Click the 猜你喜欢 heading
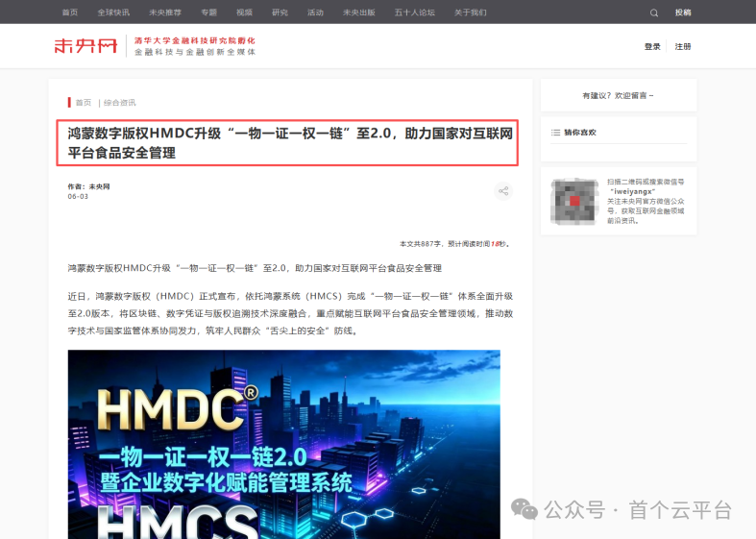Screen dimensions: 756x539 coord(580,133)
